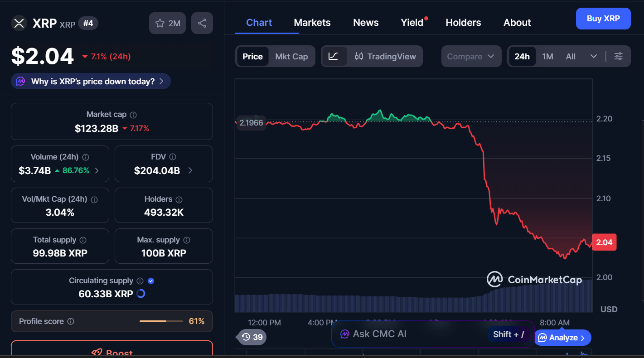Select the 1M timeframe option
Screen dimensions: 644x358
(547, 56)
